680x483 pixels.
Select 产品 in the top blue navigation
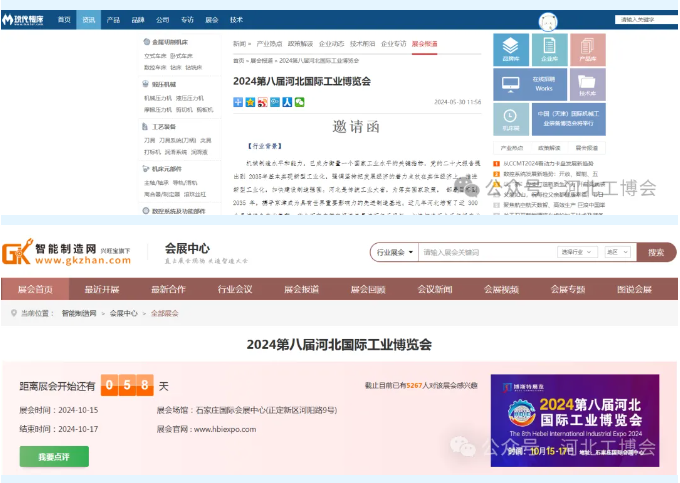click(113, 20)
